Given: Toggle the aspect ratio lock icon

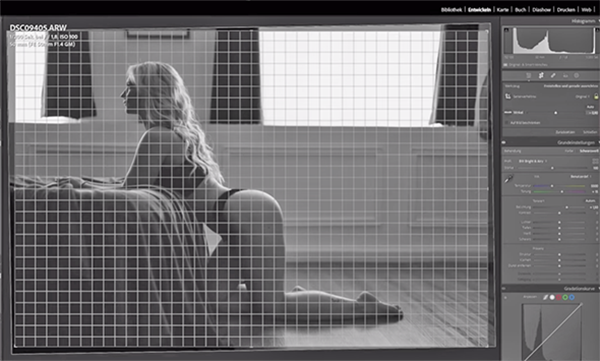Looking at the screenshot, I should click(x=596, y=96).
